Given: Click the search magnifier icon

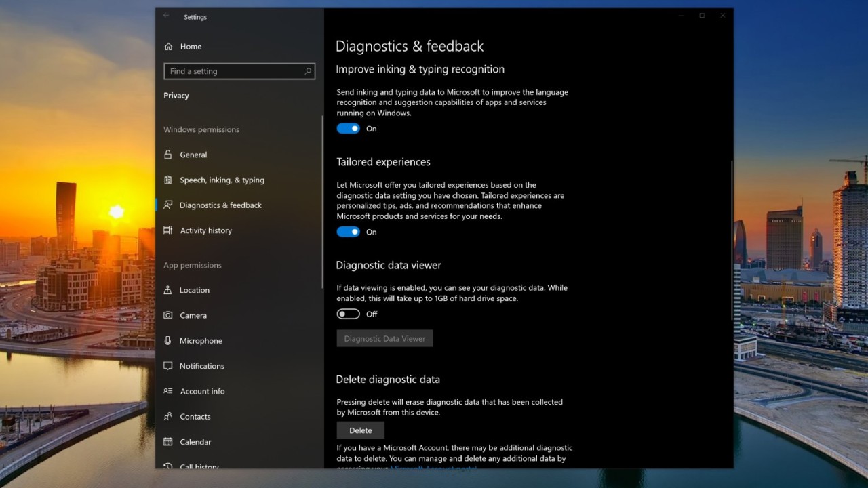Looking at the screenshot, I should [308, 71].
